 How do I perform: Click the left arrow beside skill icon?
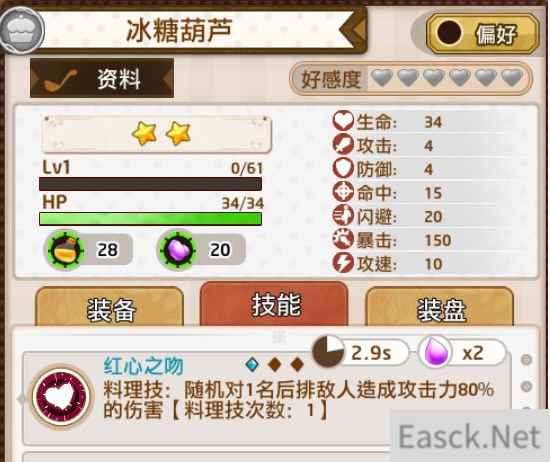(x=21, y=399)
